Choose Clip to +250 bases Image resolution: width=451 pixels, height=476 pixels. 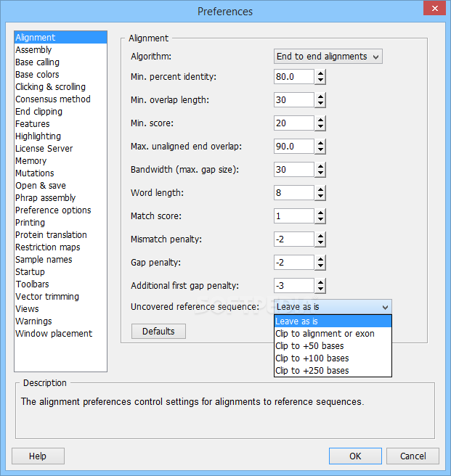[333, 371]
